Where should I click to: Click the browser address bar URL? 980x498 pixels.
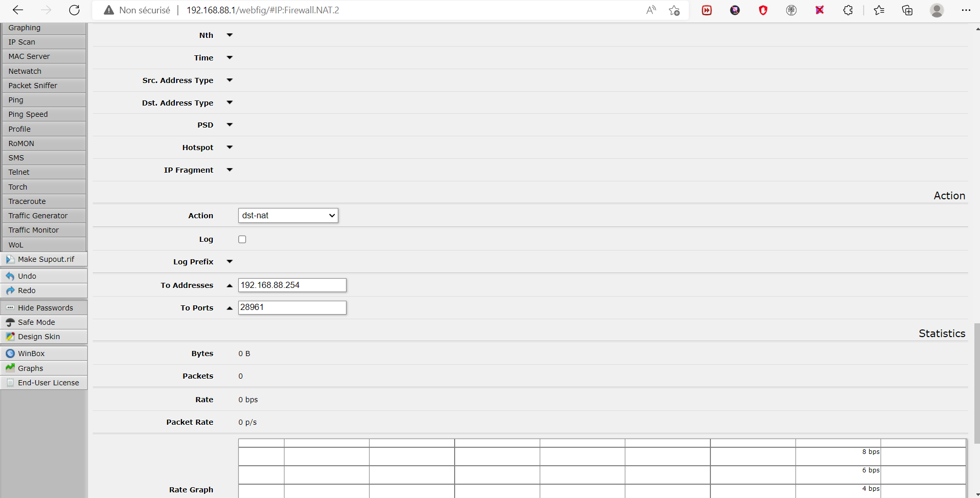coord(262,10)
